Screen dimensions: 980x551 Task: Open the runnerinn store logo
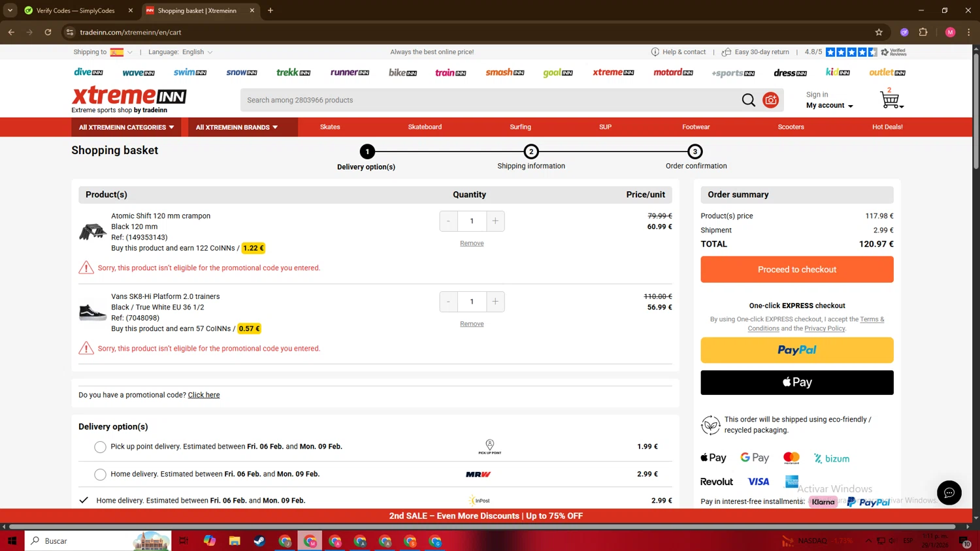pos(350,72)
